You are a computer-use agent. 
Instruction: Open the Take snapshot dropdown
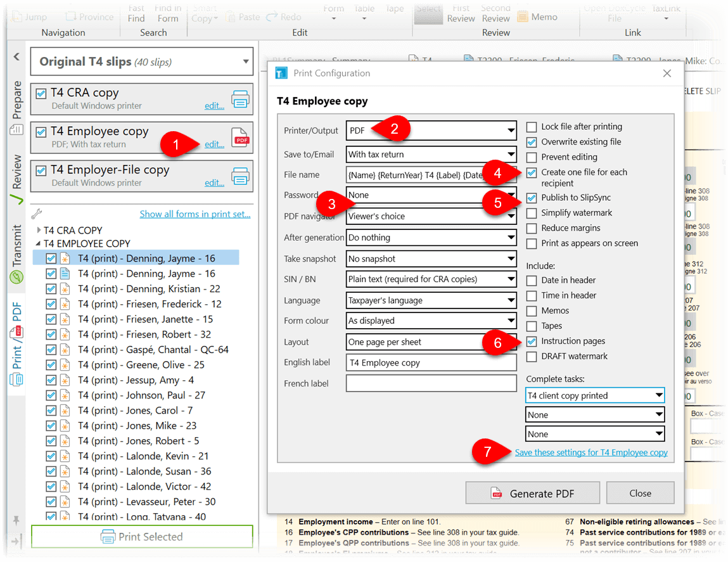431,259
